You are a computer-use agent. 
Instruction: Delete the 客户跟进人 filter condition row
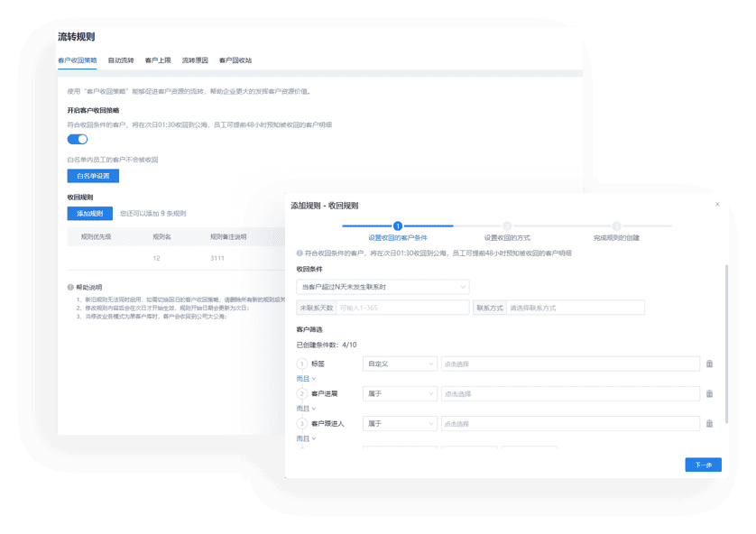pos(709,423)
